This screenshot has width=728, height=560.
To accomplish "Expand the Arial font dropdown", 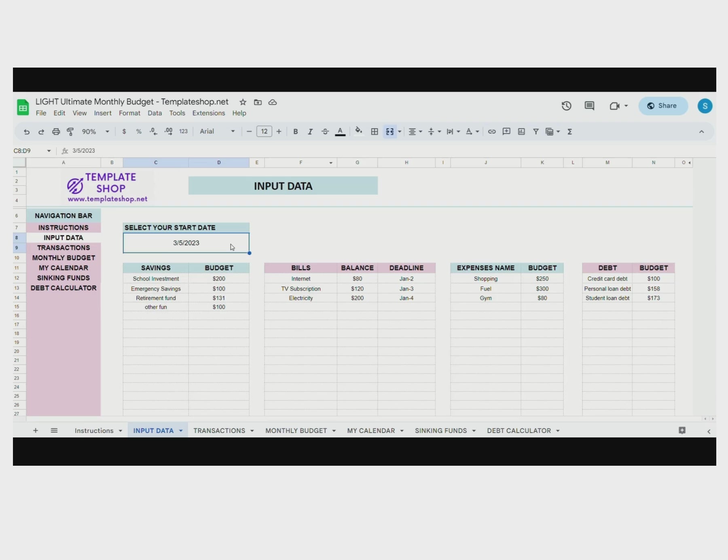I will [x=217, y=132].
